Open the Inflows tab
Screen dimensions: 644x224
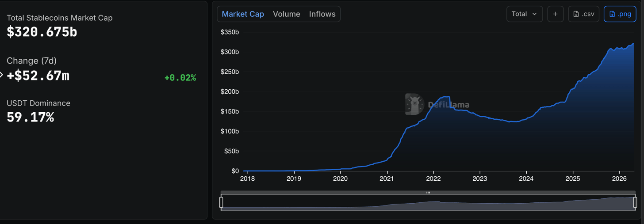click(x=322, y=14)
